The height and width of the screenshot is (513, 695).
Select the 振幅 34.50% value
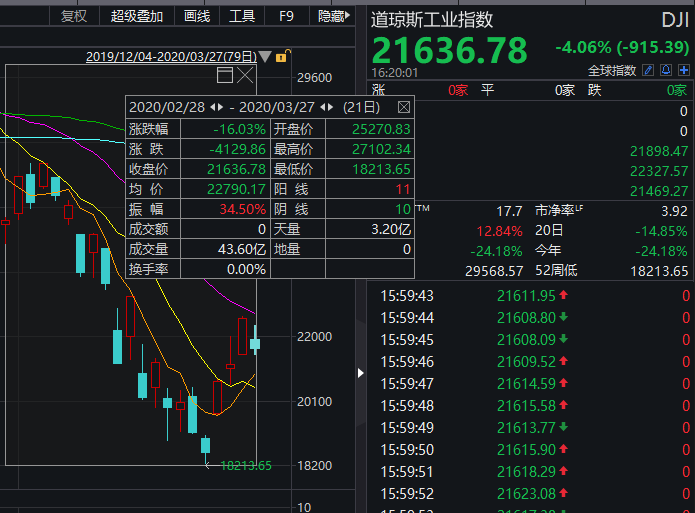pyautogui.click(x=242, y=209)
